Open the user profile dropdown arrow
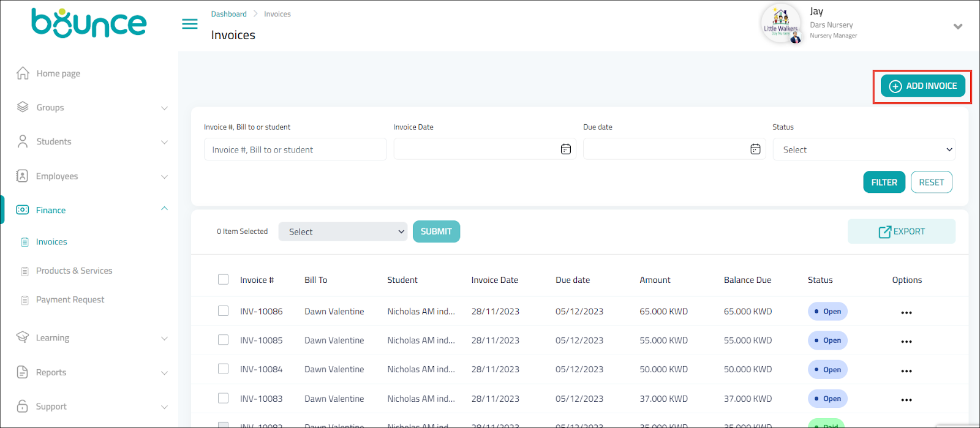Screen dimensions: 980x428 (958, 26)
